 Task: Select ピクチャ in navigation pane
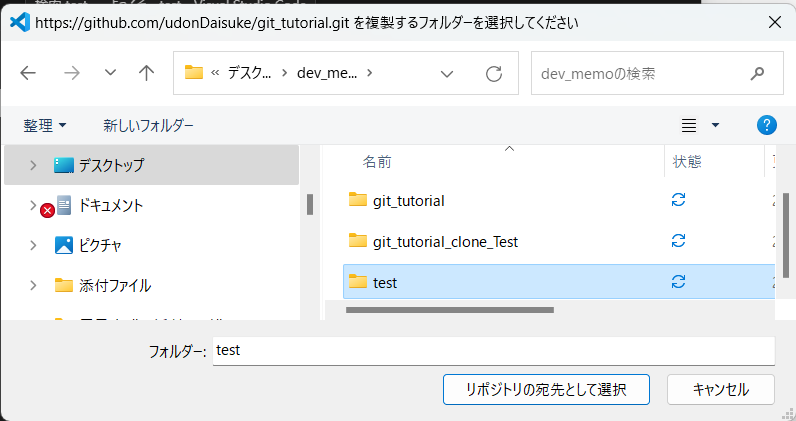coord(100,245)
